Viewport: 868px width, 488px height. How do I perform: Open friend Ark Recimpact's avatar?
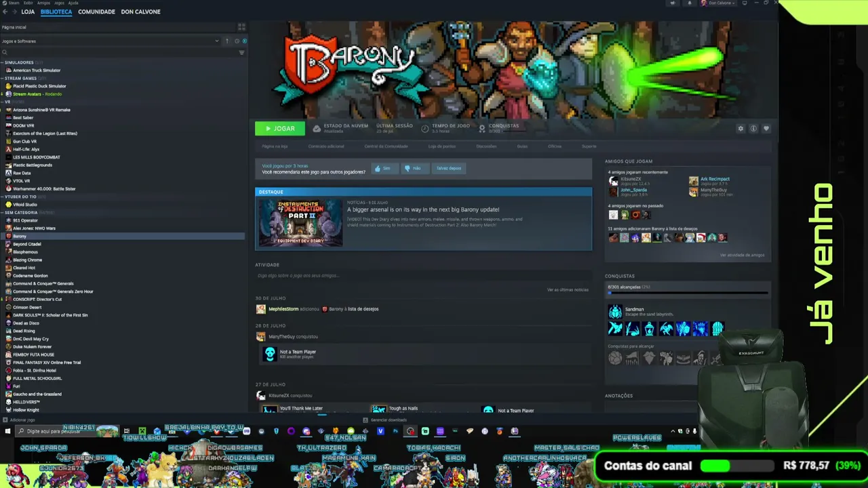(x=693, y=181)
